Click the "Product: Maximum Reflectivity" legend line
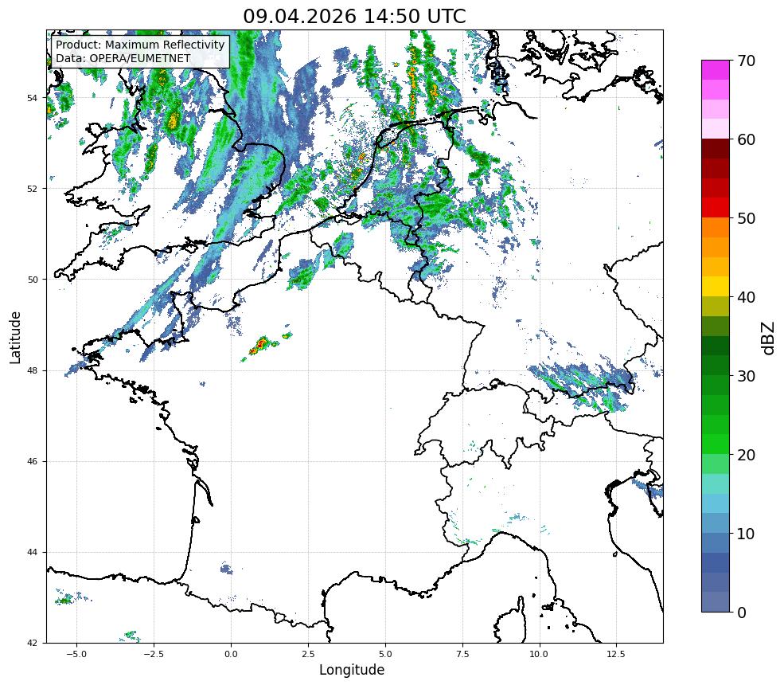The width and height of the screenshot is (784, 685). [x=140, y=45]
